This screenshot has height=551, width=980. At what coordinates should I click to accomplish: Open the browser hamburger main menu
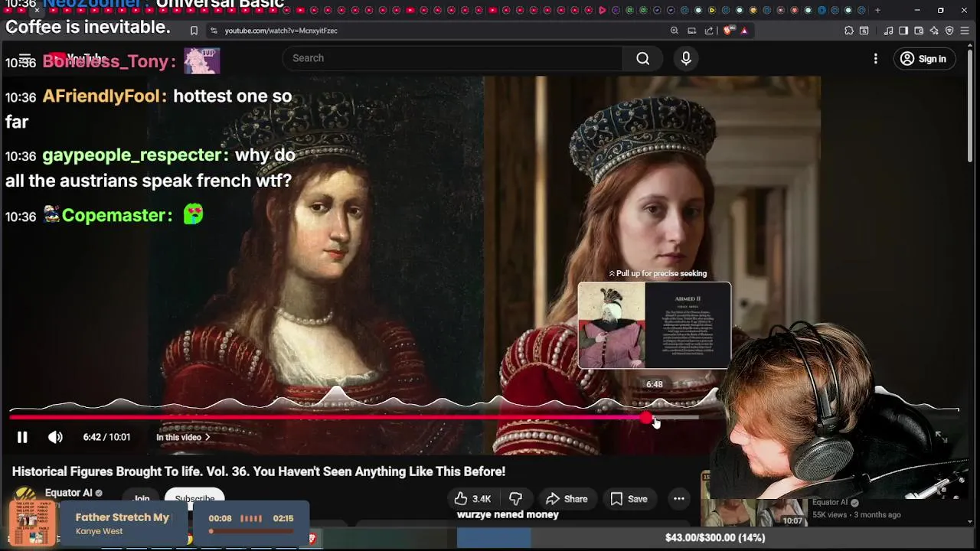click(x=965, y=31)
